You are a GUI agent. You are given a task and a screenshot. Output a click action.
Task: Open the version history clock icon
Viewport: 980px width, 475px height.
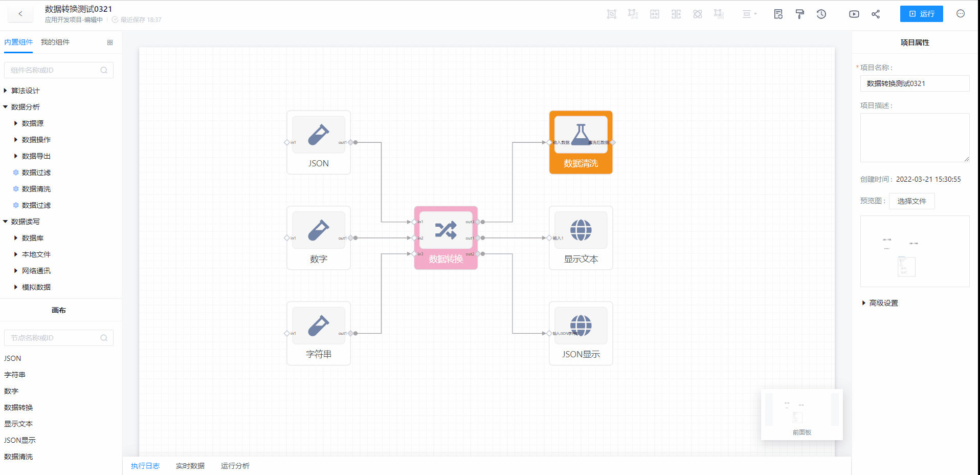tap(821, 14)
